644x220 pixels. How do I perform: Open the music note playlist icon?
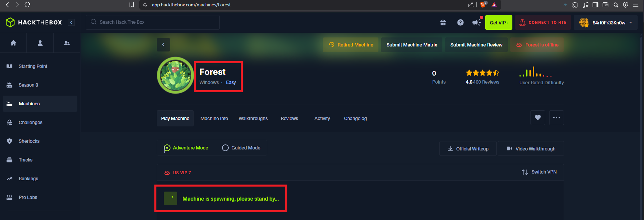585,5
